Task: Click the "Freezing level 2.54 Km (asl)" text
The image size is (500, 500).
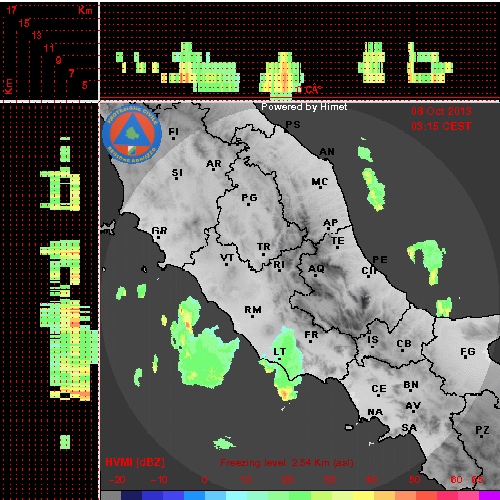Action: 287,463
